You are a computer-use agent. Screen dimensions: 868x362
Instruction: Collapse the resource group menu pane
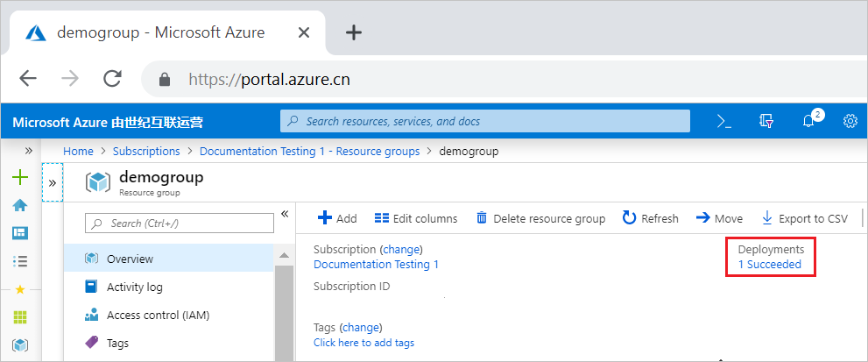click(284, 214)
